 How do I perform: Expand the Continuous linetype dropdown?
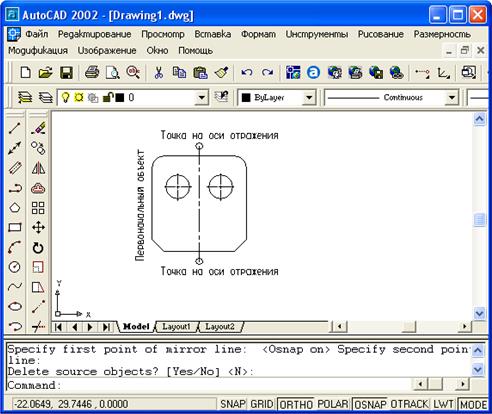(x=452, y=98)
